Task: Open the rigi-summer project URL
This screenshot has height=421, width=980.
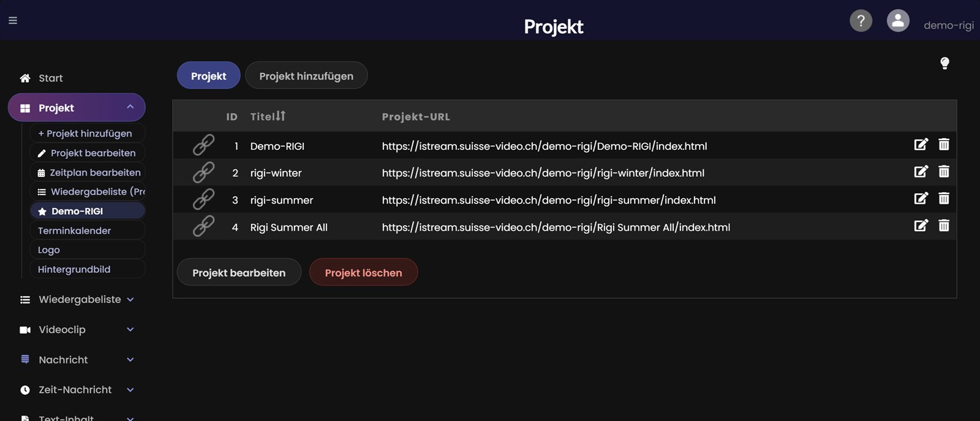Action: [549, 200]
